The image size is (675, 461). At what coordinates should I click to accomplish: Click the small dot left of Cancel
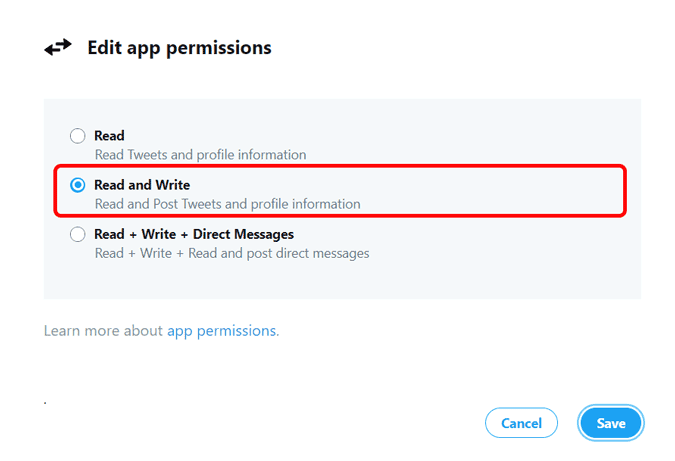[x=46, y=403]
